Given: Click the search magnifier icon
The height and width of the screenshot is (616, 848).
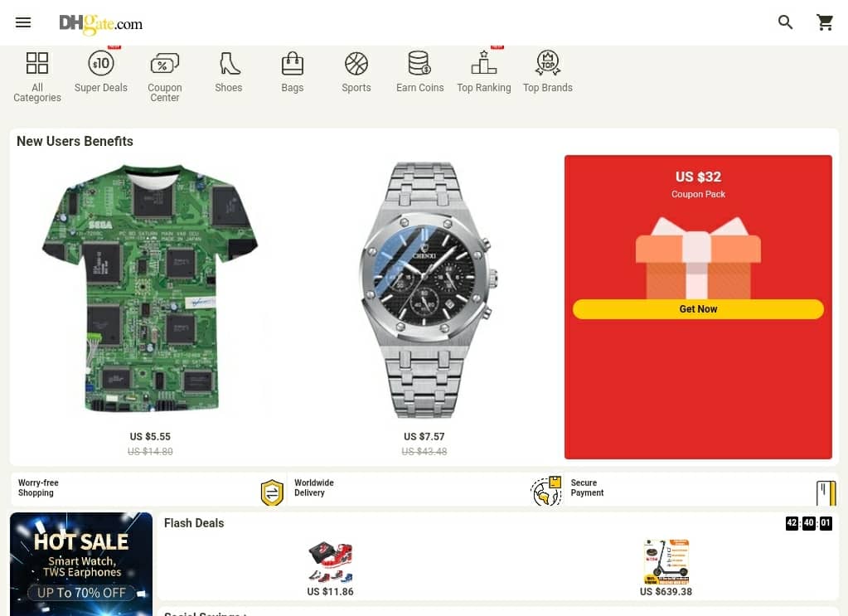Looking at the screenshot, I should click(x=785, y=22).
